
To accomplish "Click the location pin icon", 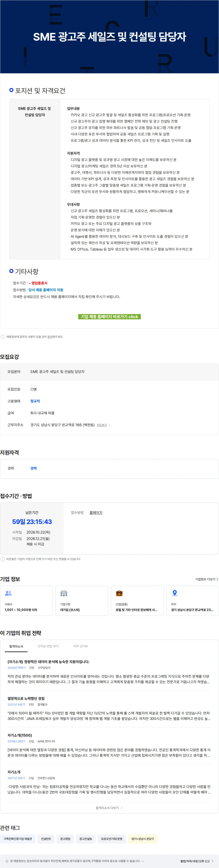I will pyautogui.click(x=175, y=593).
